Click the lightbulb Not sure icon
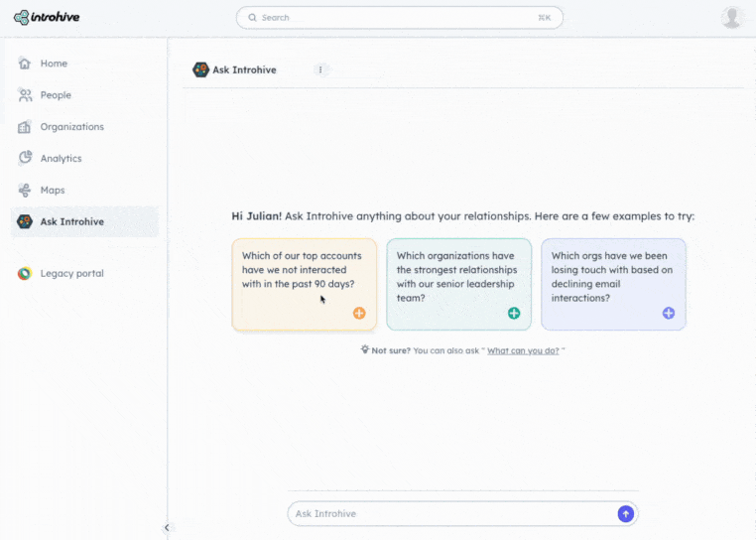This screenshot has height=540, width=756. pos(365,349)
